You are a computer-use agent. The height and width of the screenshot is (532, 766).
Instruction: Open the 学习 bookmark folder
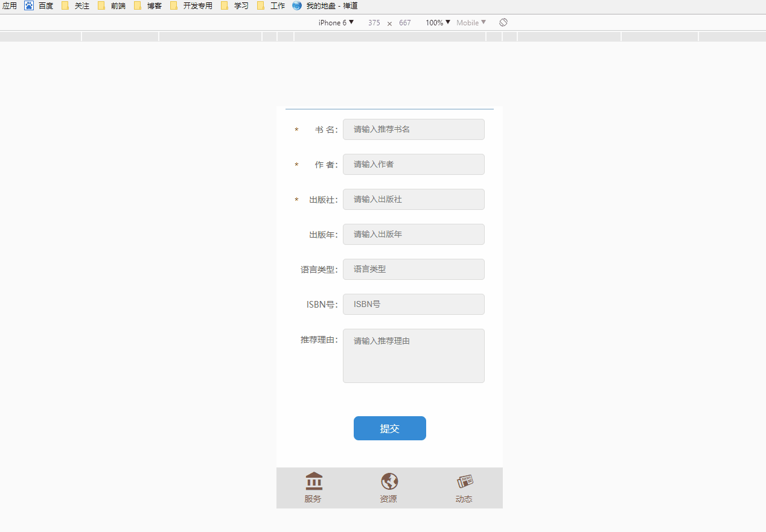[x=235, y=5]
